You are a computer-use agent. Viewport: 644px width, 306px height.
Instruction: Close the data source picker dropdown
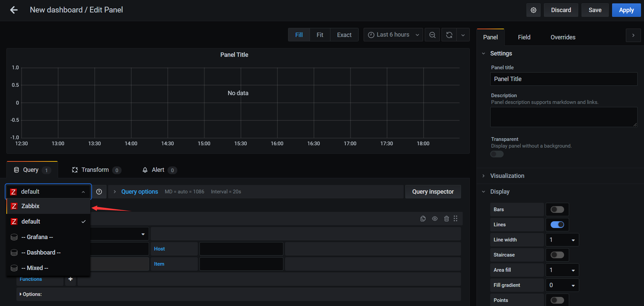pyautogui.click(x=83, y=192)
